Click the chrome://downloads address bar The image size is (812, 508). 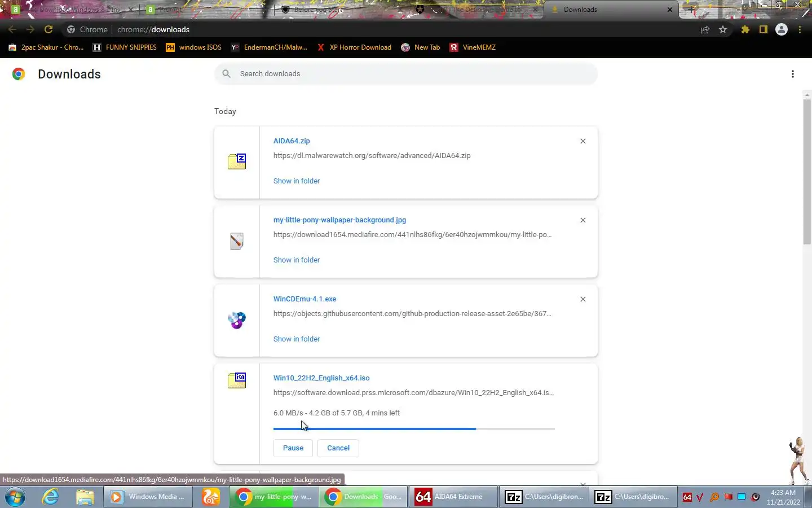[x=378, y=29]
